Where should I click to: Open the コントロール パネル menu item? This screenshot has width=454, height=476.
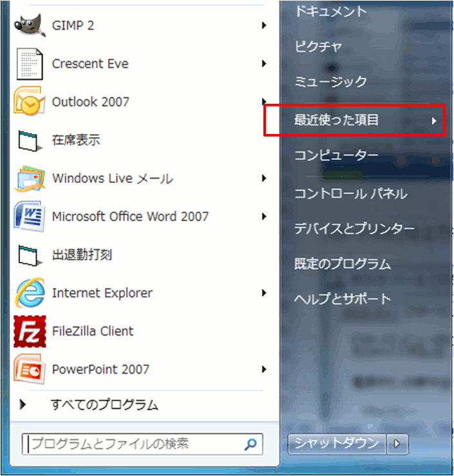350,193
